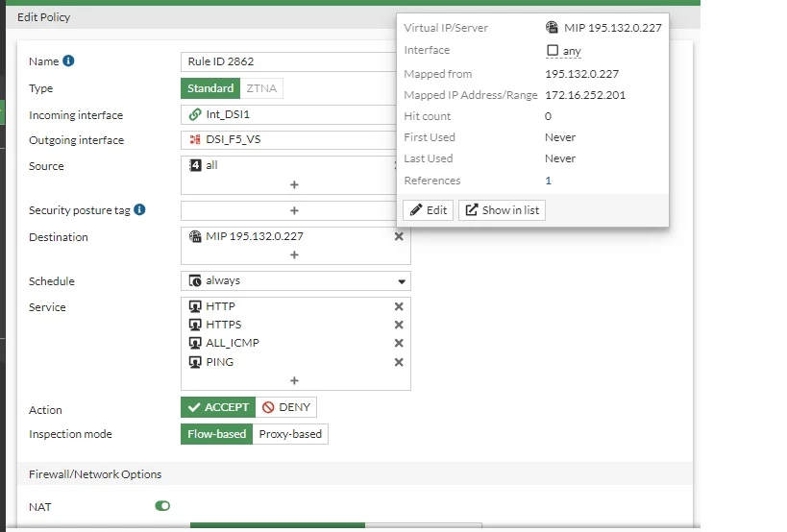The image size is (787, 532).
Task: Click the MIP 195.132.0.227 destination VIP icon
Action: (x=195, y=235)
